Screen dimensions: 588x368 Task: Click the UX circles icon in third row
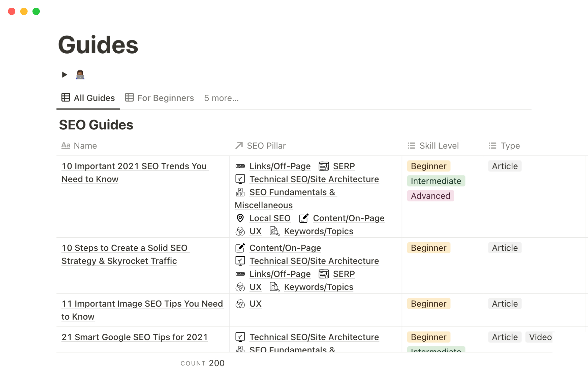240,304
